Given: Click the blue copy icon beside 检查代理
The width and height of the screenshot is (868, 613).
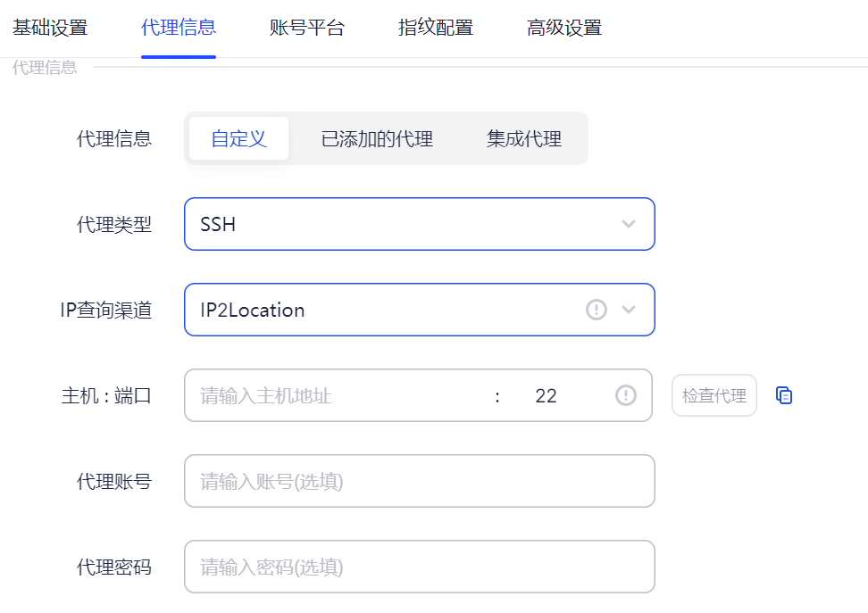Looking at the screenshot, I should point(784,394).
